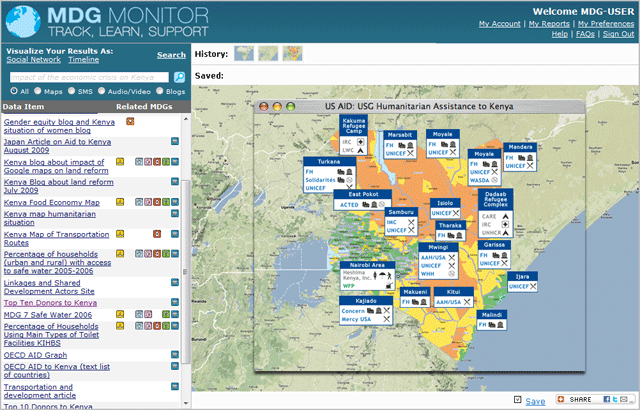Screen dimensions: 640x410
Task: Click the Turkana label on the map
Action: (x=329, y=162)
